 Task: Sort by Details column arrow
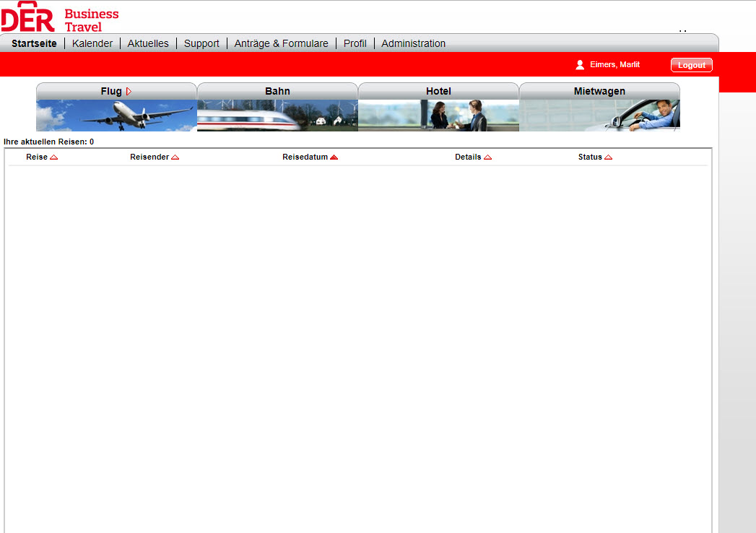coord(487,157)
